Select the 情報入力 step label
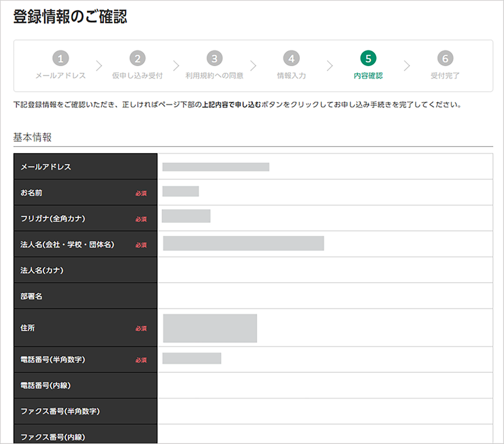504x444 pixels. 291,76
